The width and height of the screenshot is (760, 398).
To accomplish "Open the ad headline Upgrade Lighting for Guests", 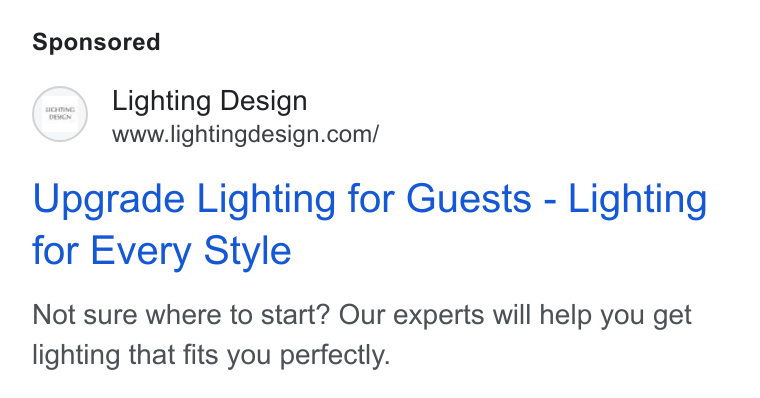I will pyautogui.click(x=282, y=199).
